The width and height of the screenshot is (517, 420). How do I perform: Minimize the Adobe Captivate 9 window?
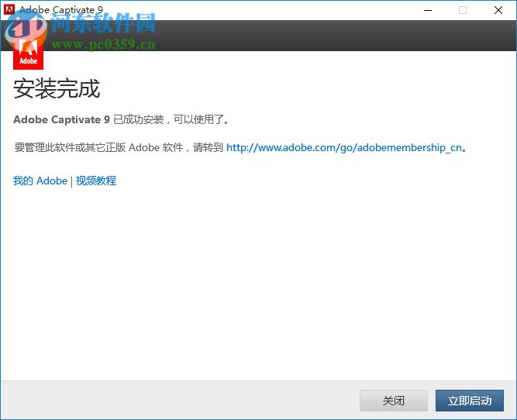[428, 10]
